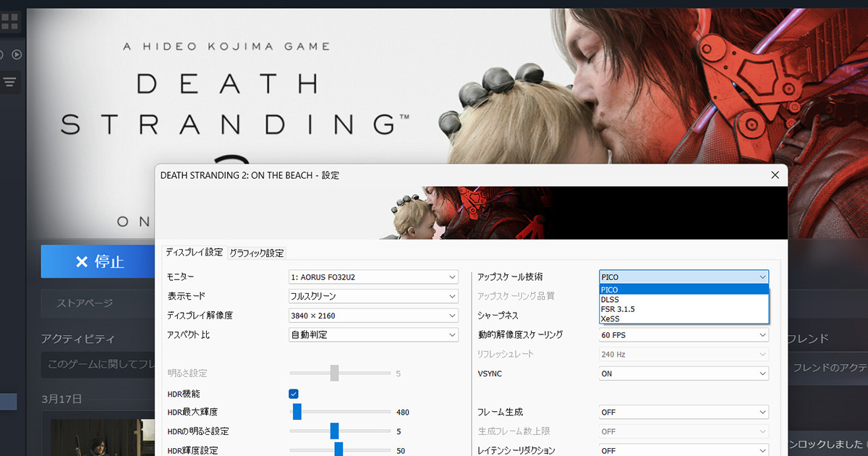Uncheck the HDR機能 checkbox
This screenshot has width=868, height=456.
pos(294,394)
